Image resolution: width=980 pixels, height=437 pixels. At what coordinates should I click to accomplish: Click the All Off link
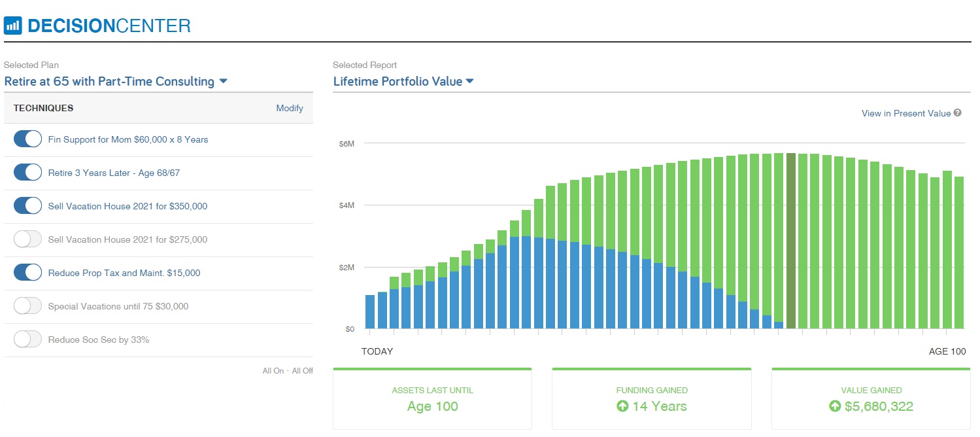(x=302, y=370)
